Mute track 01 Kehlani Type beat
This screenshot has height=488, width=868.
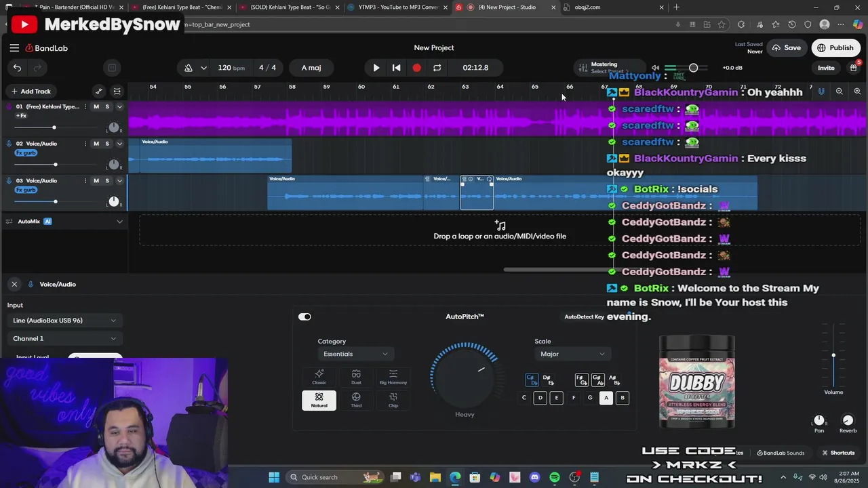click(96, 107)
